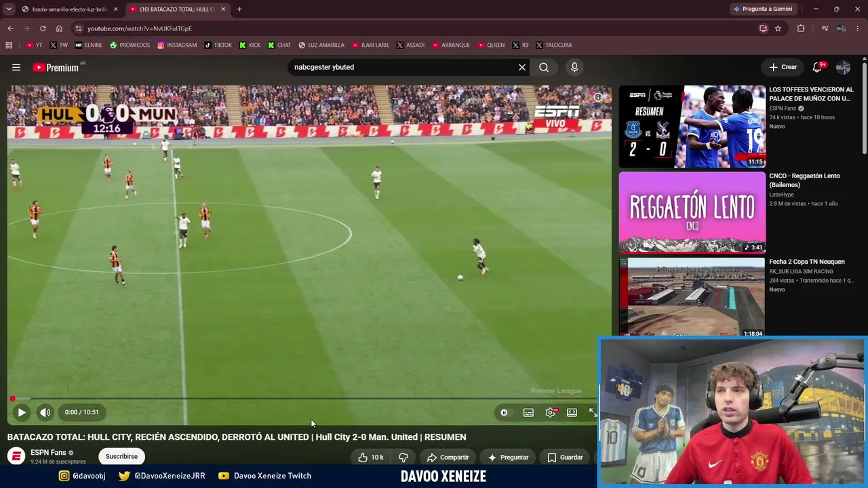
Task: Open the ELNINE bookmark
Action: point(89,45)
